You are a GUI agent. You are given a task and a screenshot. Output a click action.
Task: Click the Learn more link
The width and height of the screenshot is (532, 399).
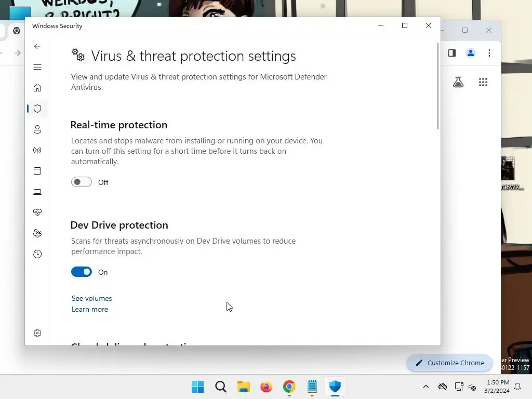[89, 310]
